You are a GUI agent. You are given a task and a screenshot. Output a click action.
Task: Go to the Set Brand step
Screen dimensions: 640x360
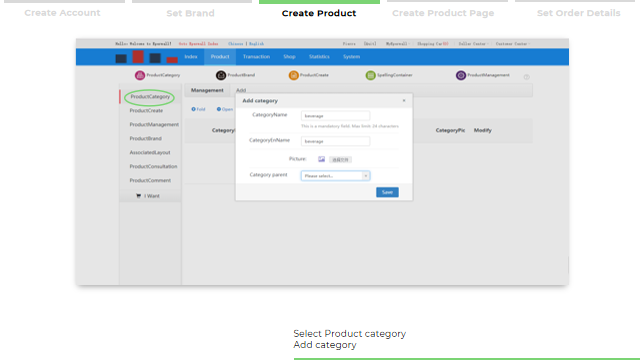click(x=191, y=13)
